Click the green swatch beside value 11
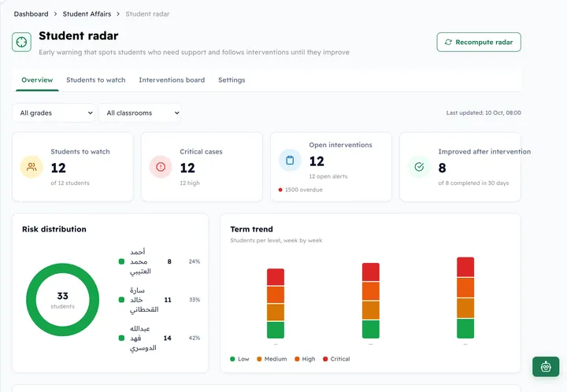Image resolution: width=567 pixels, height=392 pixels. [x=121, y=300]
